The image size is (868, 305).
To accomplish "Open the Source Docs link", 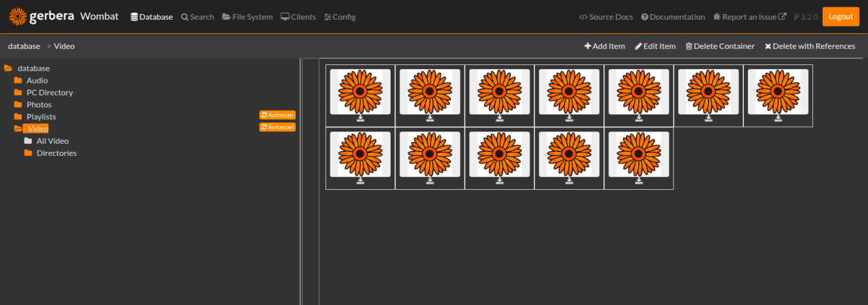I will 606,17.
